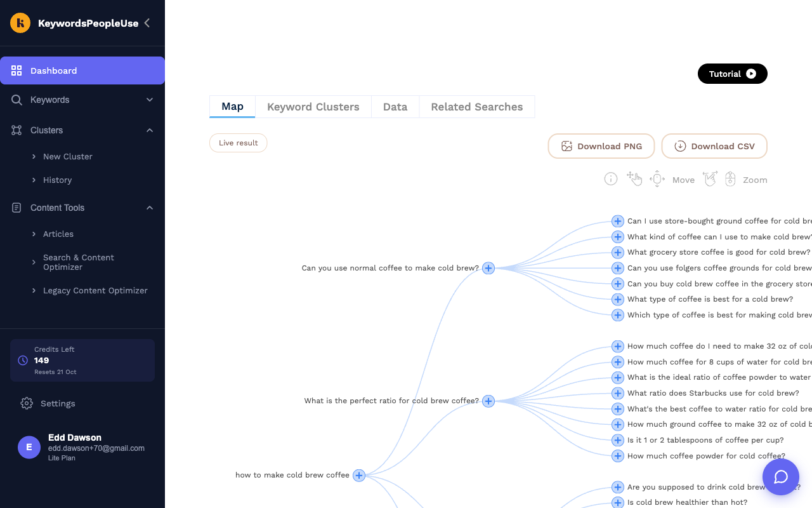
Task: Expand the Keywords menu chevron
Action: tap(150, 100)
